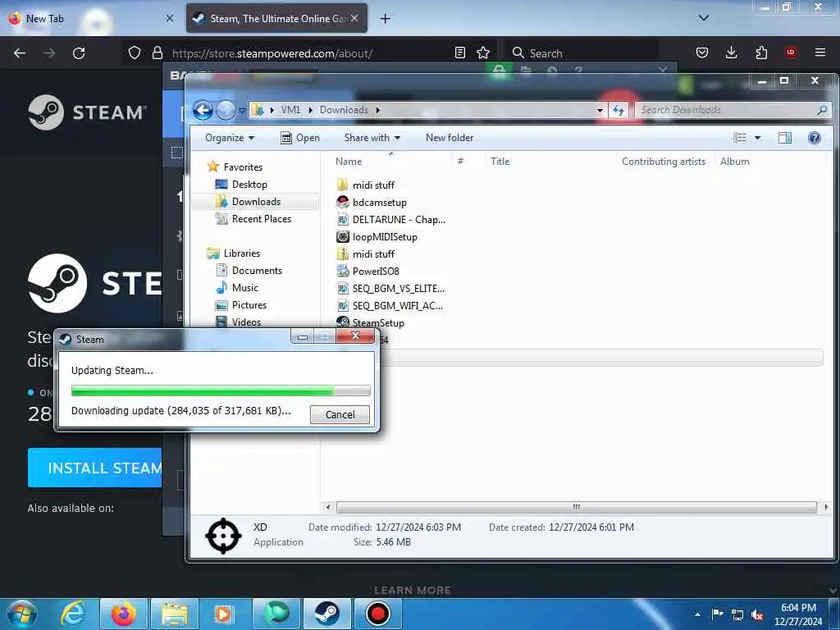This screenshot has height=630, width=840.
Task: Go back in Firefox browser history
Action: coord(20,53)
